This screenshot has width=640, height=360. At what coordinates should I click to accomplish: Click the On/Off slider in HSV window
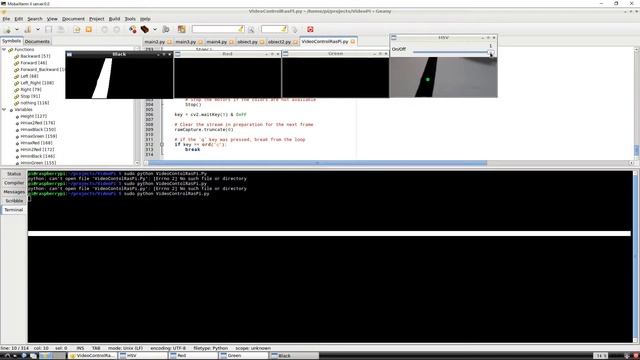(x=453, y=52)
